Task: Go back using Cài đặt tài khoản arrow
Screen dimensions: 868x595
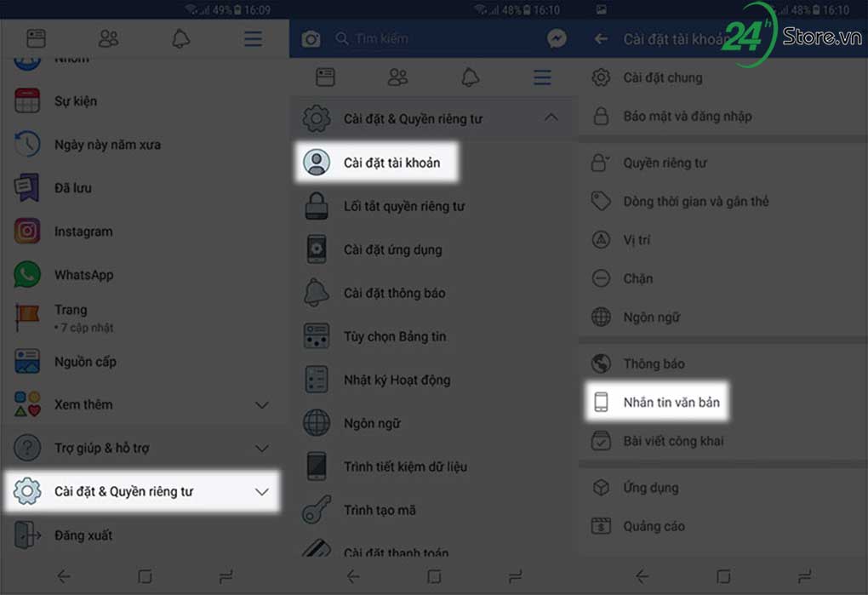Action: (x=601, y=39)
